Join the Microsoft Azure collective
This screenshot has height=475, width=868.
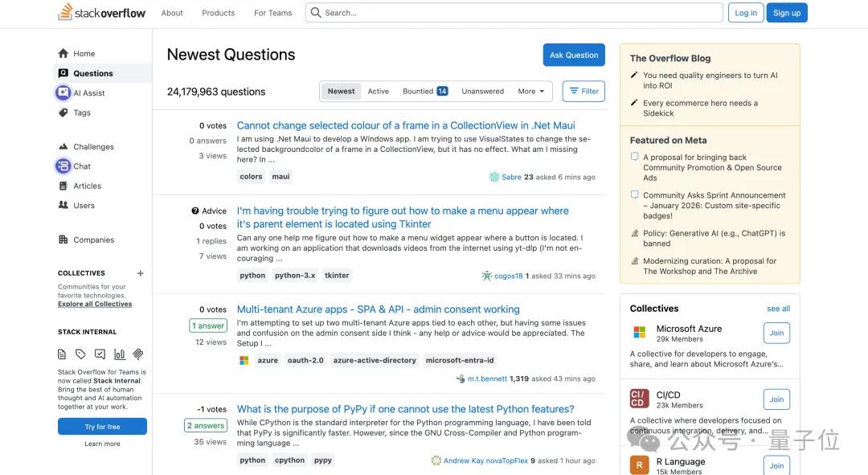pyautogui.click(x=776, y=333)
